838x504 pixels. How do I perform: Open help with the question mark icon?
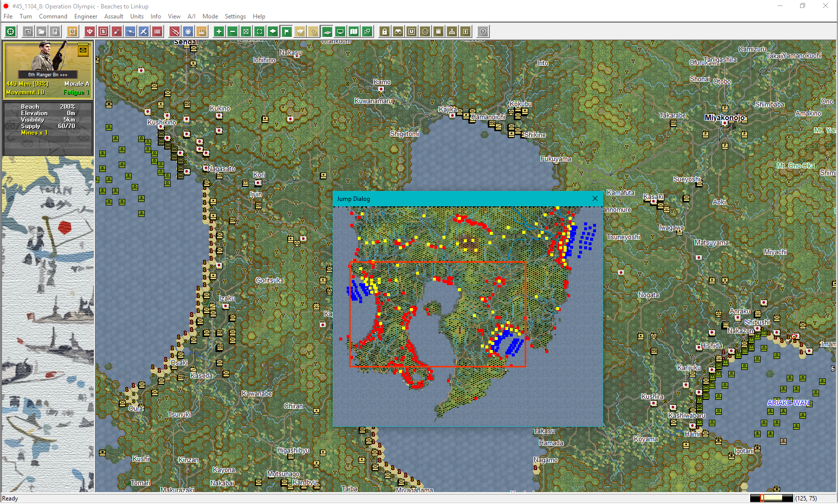(x=483, y=31)
